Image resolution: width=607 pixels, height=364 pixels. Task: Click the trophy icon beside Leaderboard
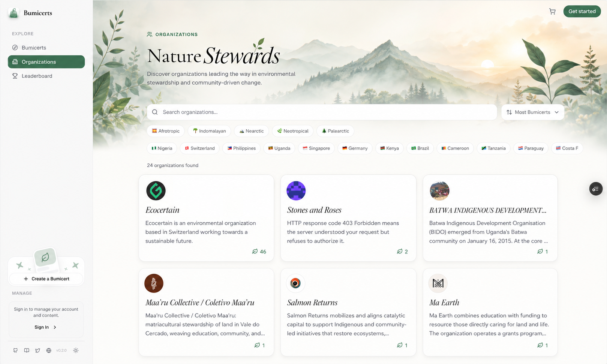tap(15, 76)
